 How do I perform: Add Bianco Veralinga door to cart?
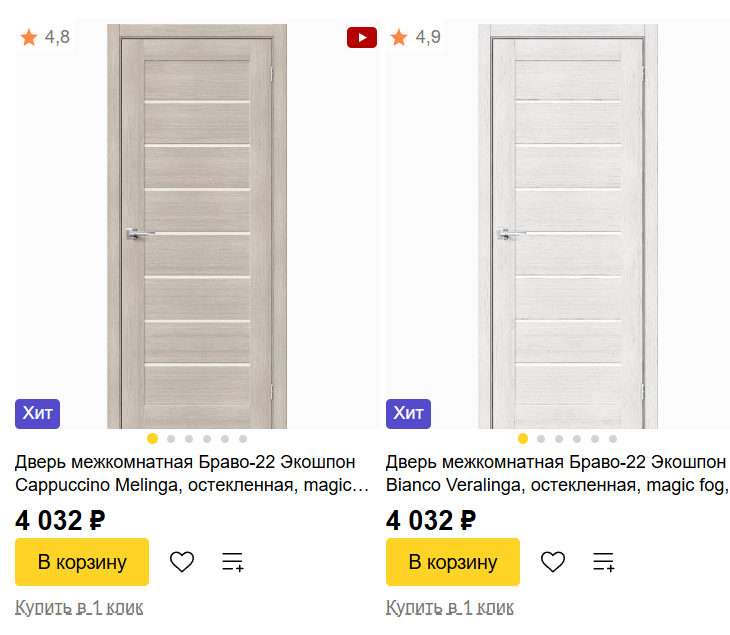point(453,562)
